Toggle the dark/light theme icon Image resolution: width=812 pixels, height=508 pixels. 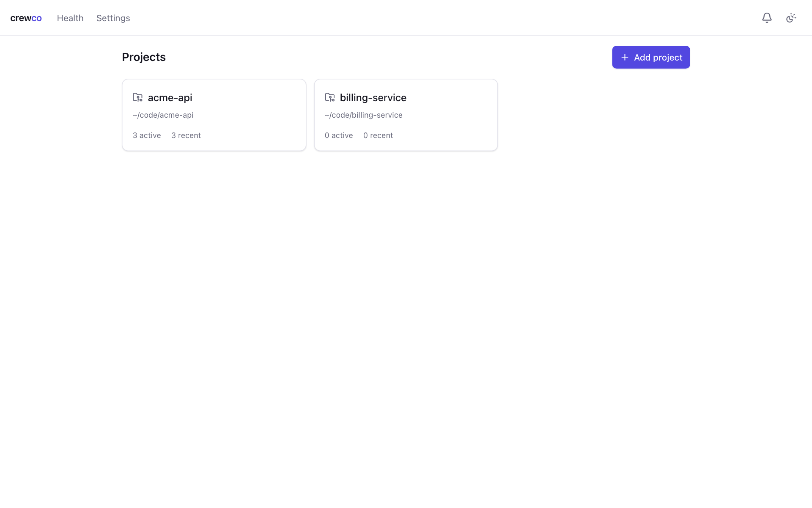pyautogui.click(x=791, y=18)
